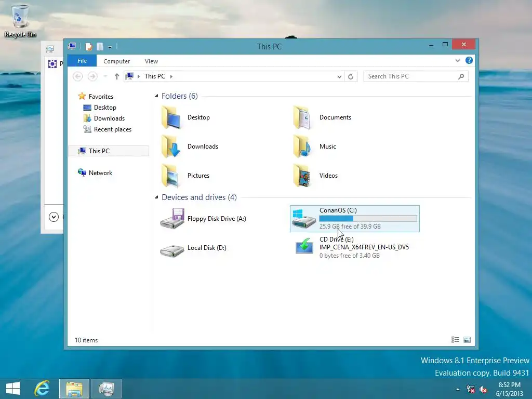Screen dimensions: 532x399
Task: Expand the chevron button in background window
Action: [54, 217]
